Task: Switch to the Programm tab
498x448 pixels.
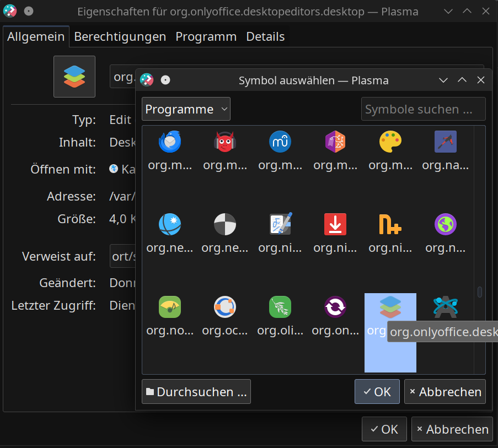Action: pos(206,36)
